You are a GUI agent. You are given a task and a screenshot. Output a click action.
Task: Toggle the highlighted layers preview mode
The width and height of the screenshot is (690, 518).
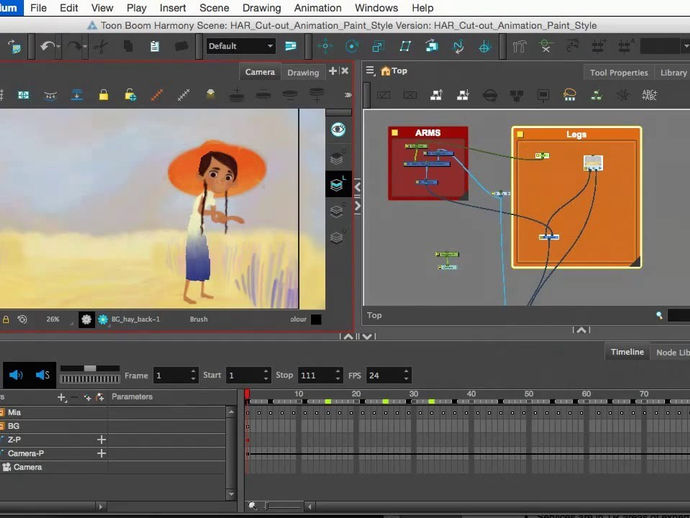[338, 184]
